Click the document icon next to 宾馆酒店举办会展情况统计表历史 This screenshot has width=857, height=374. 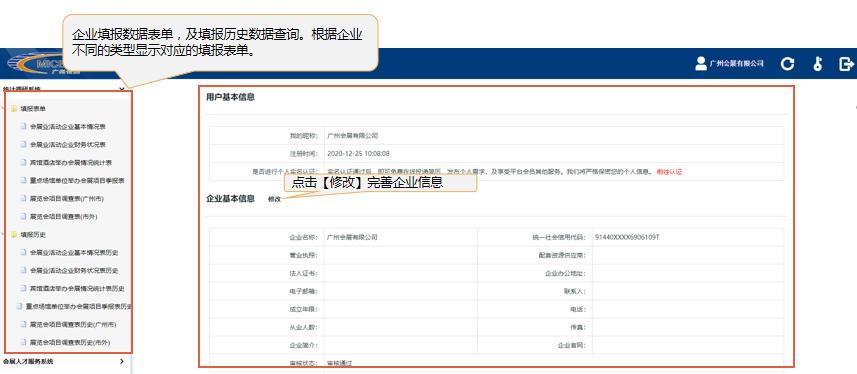[23, 288]
